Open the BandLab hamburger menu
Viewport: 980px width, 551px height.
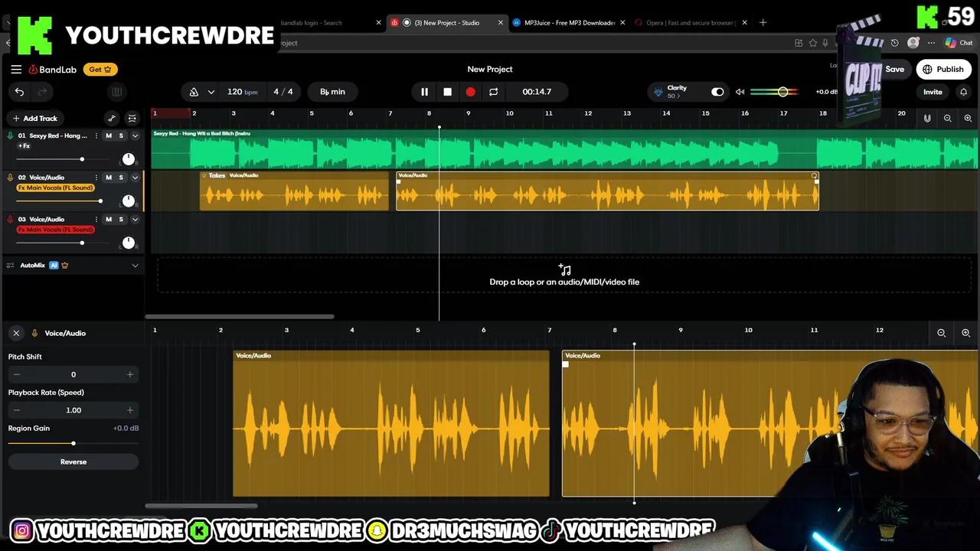click(x=16, y=69)
